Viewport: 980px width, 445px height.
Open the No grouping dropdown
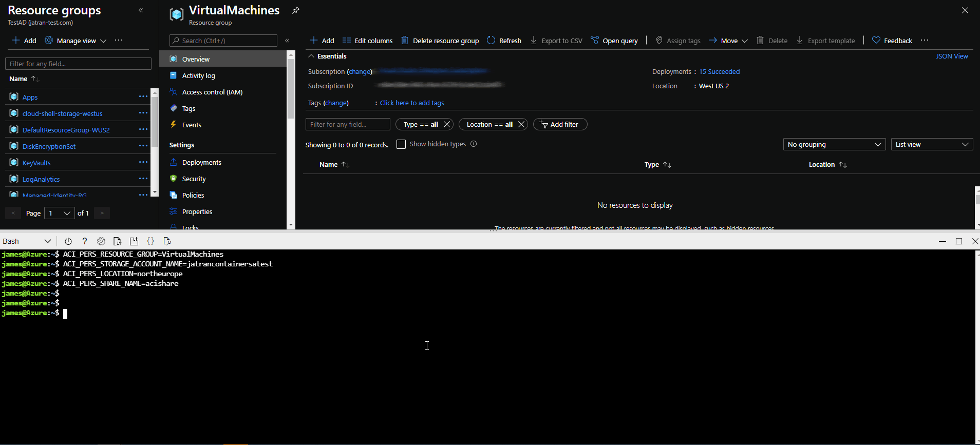coord(834,144)
